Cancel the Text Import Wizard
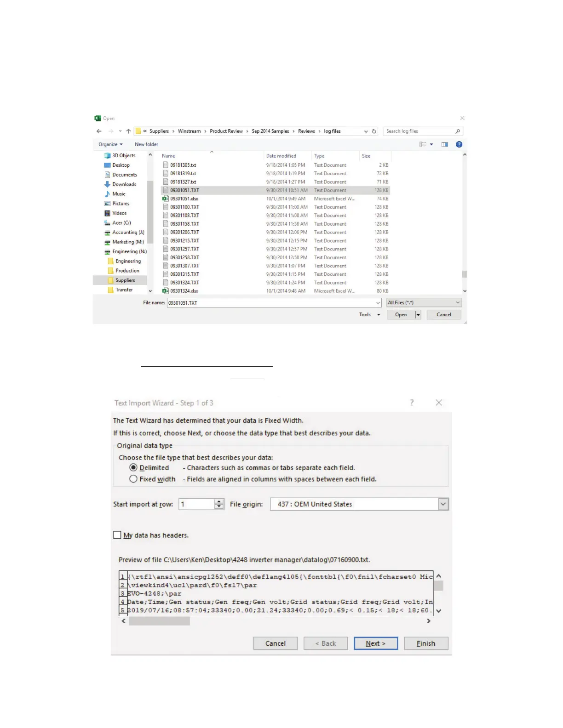Image resolution: width=563 pixels, height=728 pixels. pyautogui.click(x=276, y=643)
